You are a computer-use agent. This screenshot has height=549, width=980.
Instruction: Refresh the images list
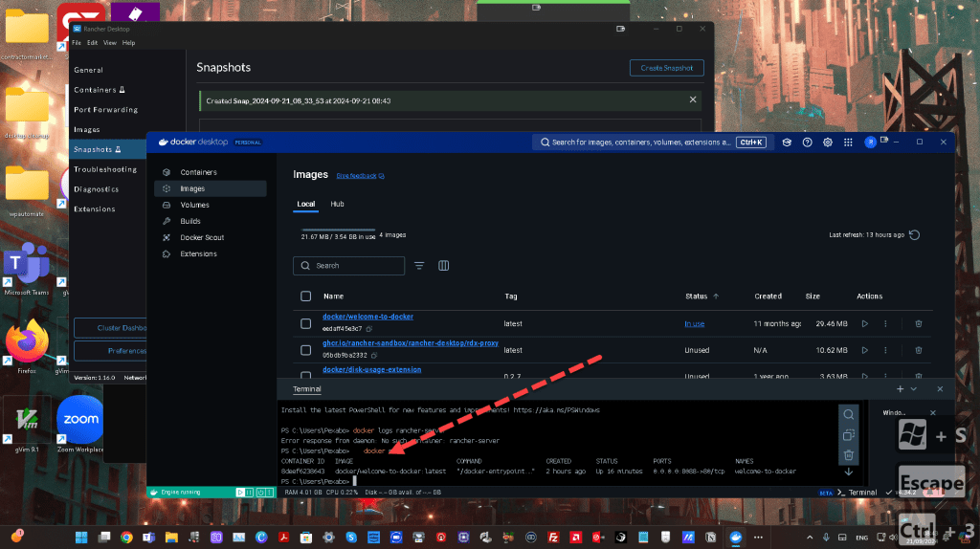tap(914, 235)
